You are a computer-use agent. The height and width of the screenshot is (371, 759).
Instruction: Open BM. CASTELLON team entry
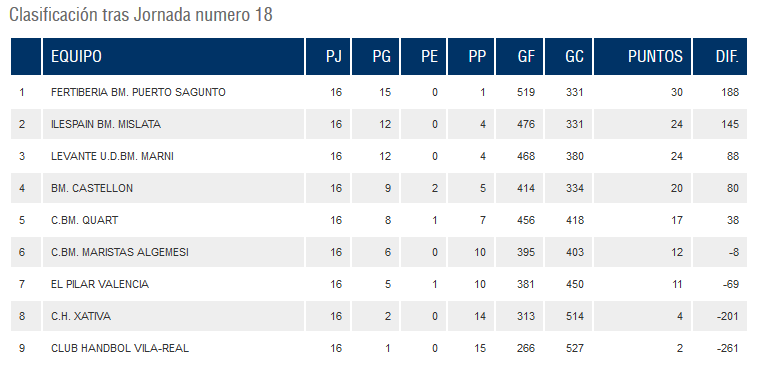(91, 188)
